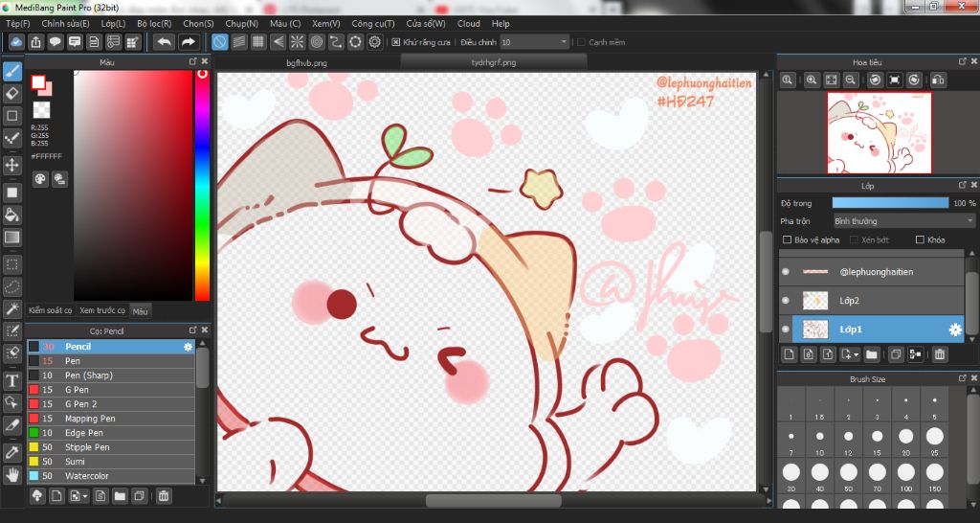Open Bộ lọc(R) menu
980x523 pixels.
point(154,24)
